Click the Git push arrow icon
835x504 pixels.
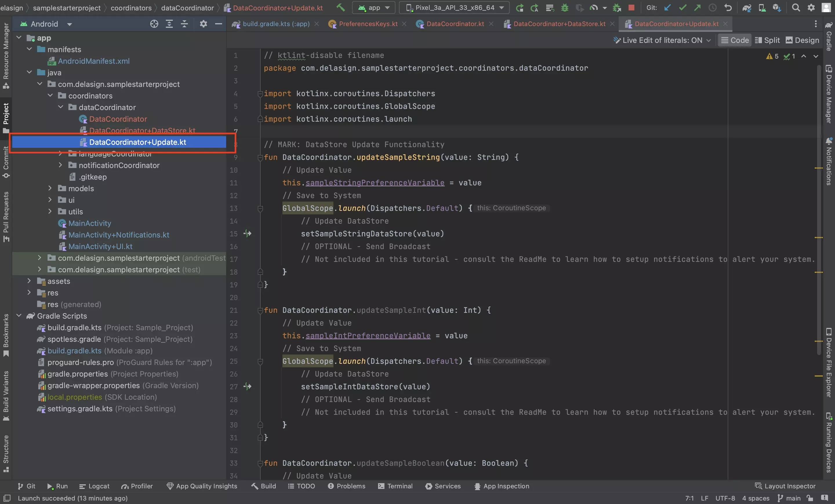(697, 8)
